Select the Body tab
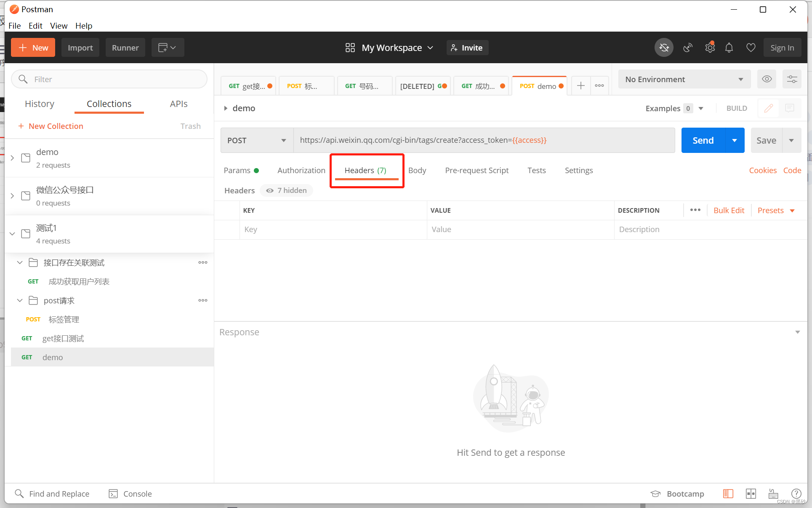812x508 pixels. 418,170
